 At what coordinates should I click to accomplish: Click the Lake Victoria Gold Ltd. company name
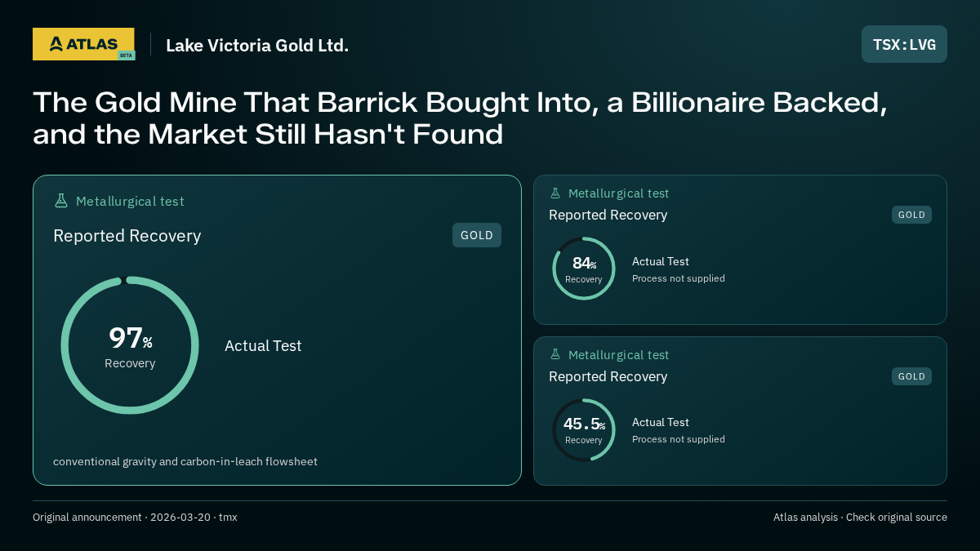click(x=257, y=46)
